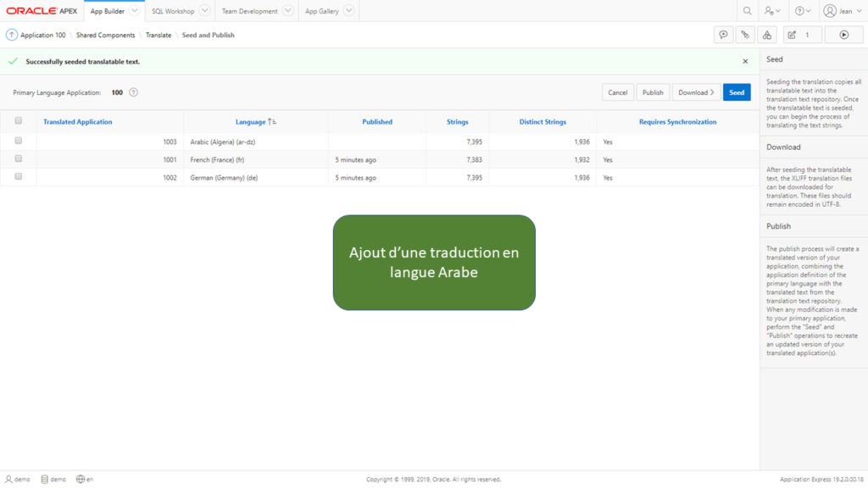This screenshot has height=488, width=868.
Task: Click the up-arrow icon beside Application 100
Action: click(x=12, y=35)
